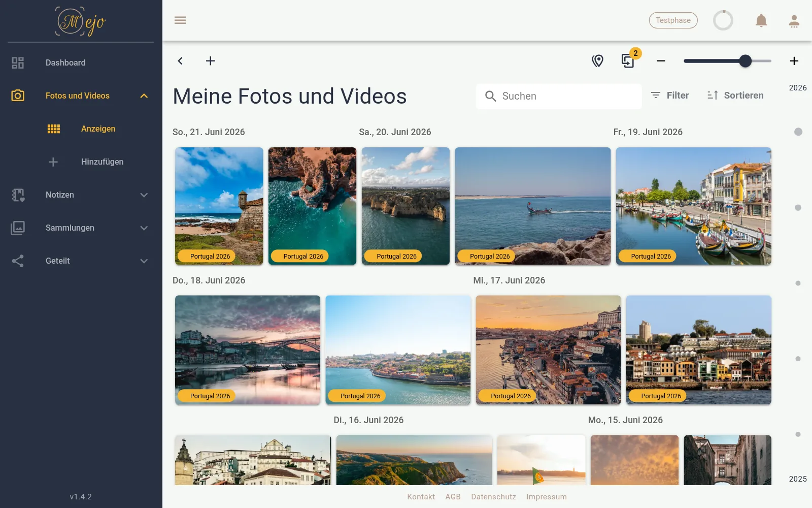Click the Mejo logo
The height and width of the screenshot is (508, 812).
(81, 22)
